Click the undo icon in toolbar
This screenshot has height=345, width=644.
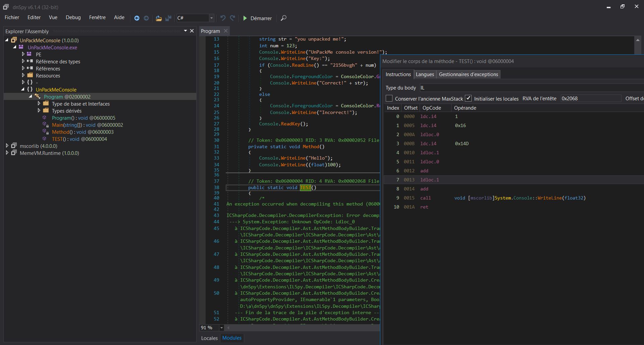pos(223,18)
